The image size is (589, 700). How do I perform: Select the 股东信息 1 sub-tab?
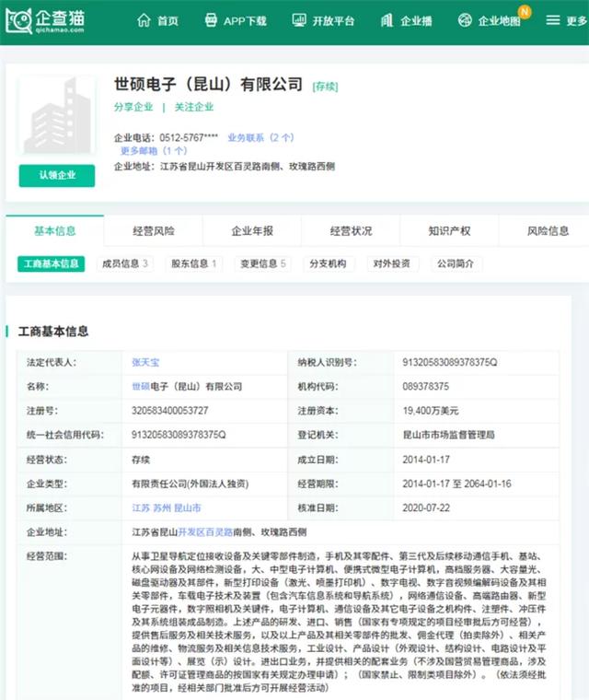(x=193, y=263)
